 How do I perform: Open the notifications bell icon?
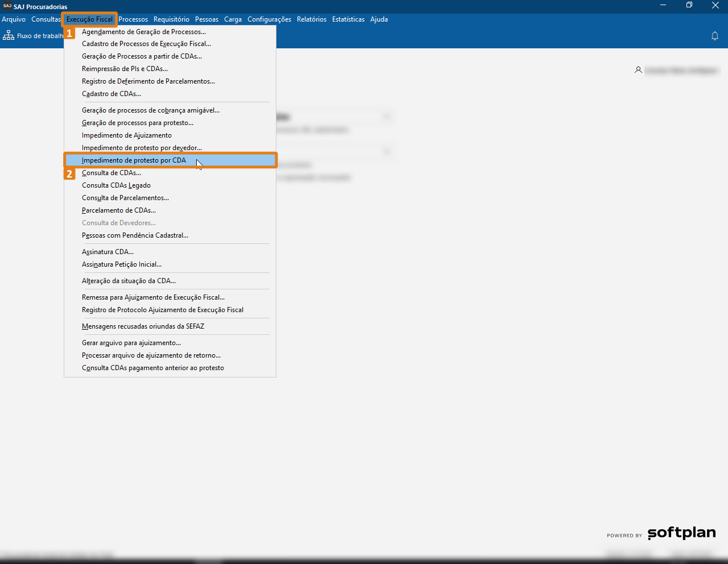pos(715,36)
